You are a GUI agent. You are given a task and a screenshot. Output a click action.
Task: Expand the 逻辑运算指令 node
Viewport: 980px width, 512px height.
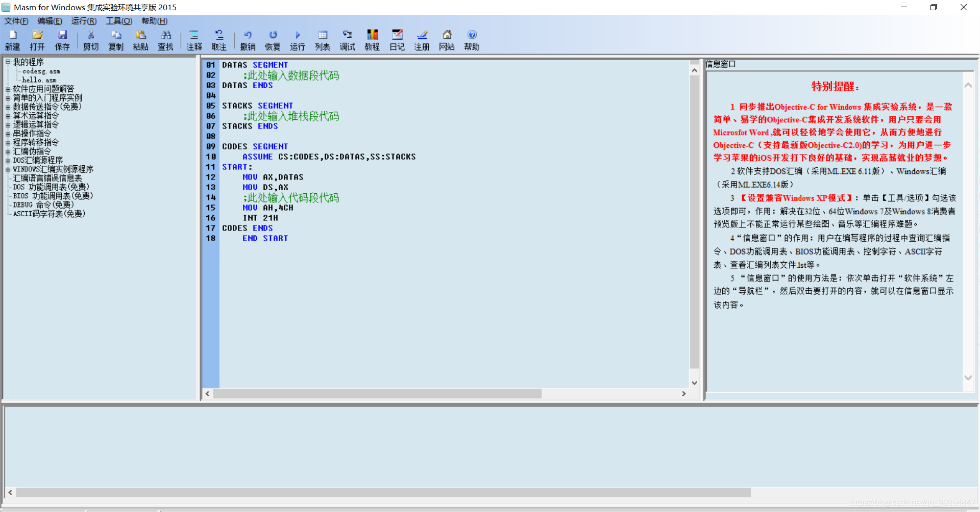coord(8,125)
